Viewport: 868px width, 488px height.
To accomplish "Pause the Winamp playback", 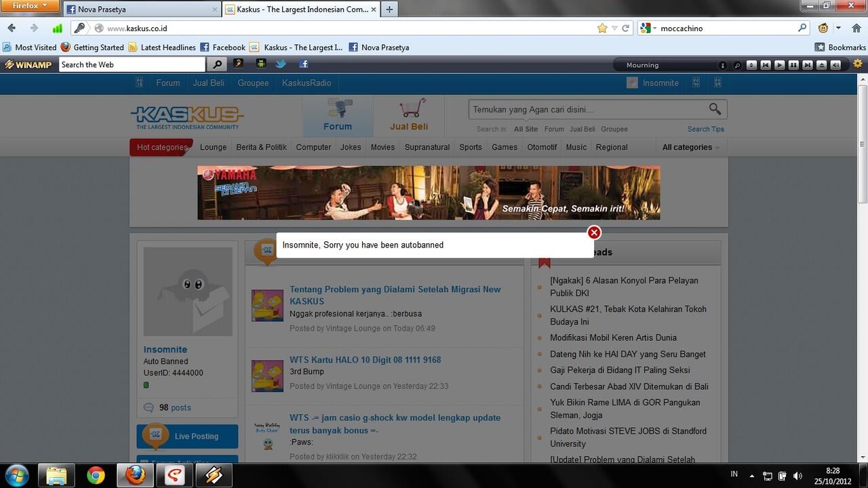I will click(793, 65).
